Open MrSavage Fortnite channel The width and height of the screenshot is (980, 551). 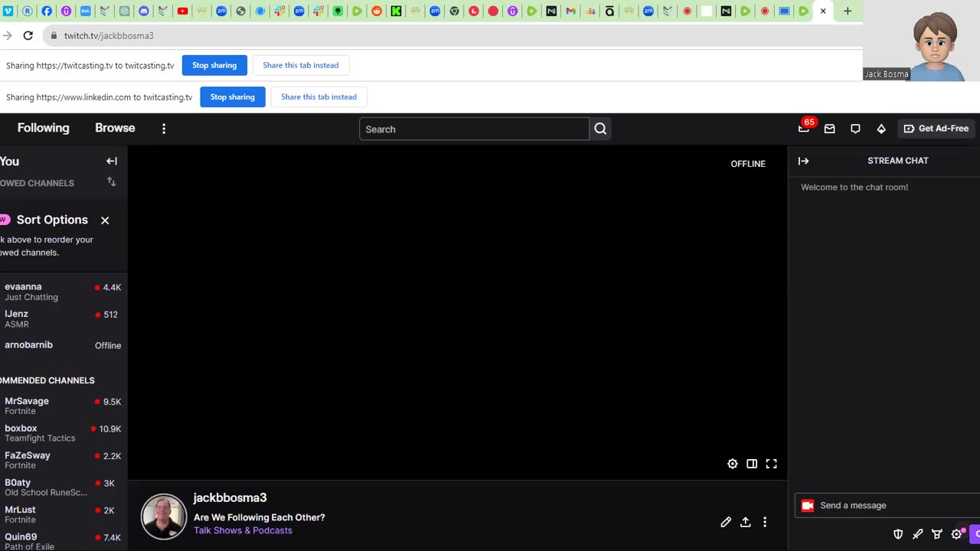[63, 406]
